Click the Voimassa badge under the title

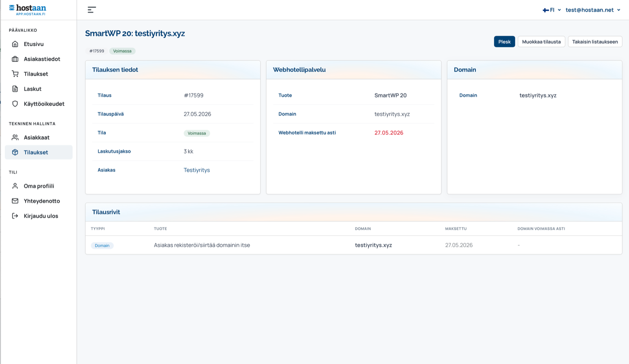[122, 51]
